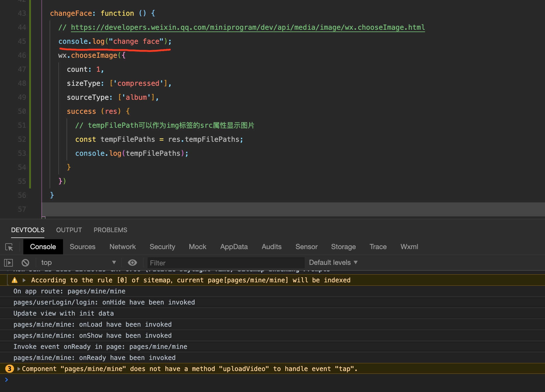
Task: Open the Wxml tab
Action: point(409,247)
